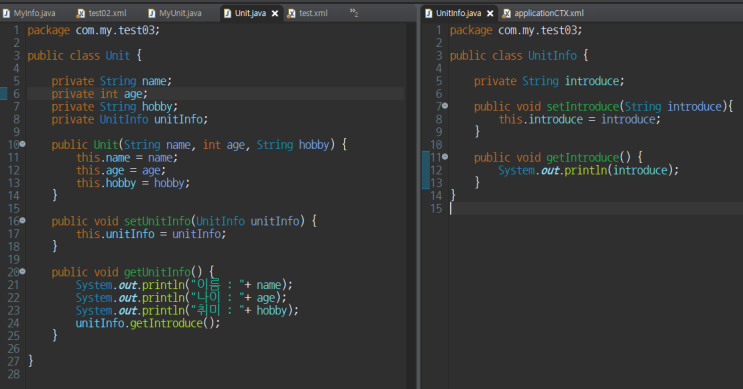The image size is (743, 389).
Task: Switch to the MyInfo.java tab
Action: click(x=34, y=13)
